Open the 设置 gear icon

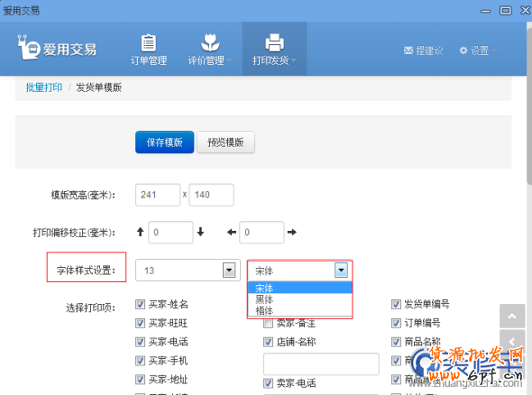click(463, 51)
